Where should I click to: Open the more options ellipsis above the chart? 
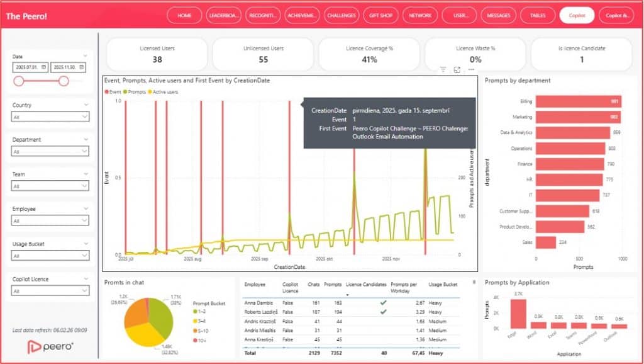[x=471, y=70]
